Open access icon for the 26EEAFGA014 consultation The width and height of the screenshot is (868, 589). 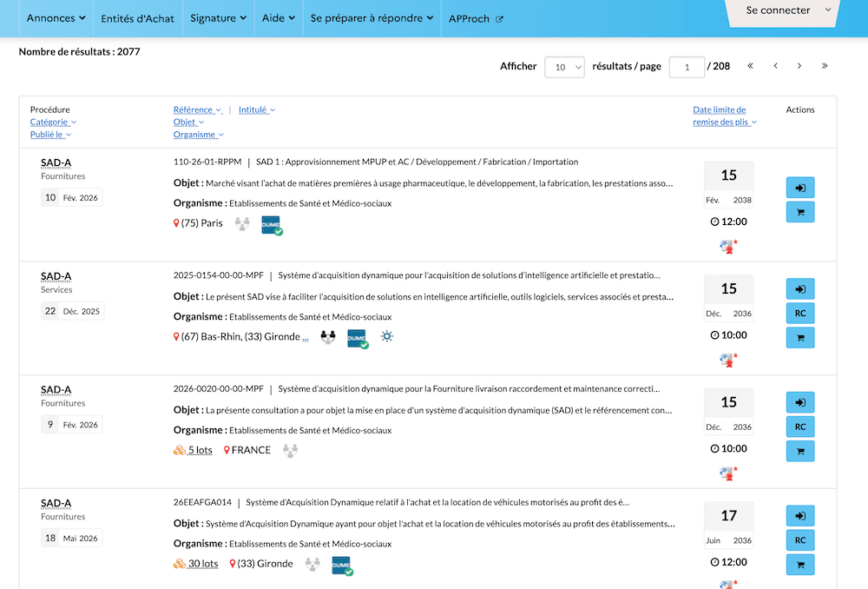pos(800,516)
